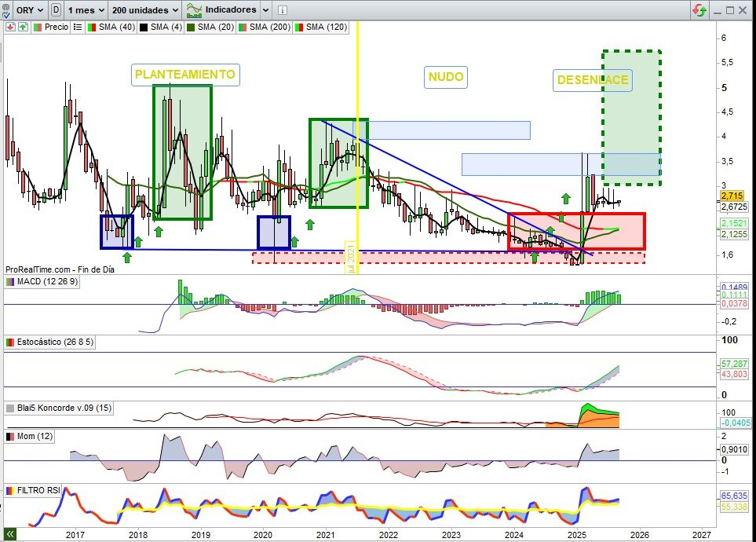Viewport: 756px width, 542px height.
Task: Click the 2025 year on time axis
Action: point(577,535)
